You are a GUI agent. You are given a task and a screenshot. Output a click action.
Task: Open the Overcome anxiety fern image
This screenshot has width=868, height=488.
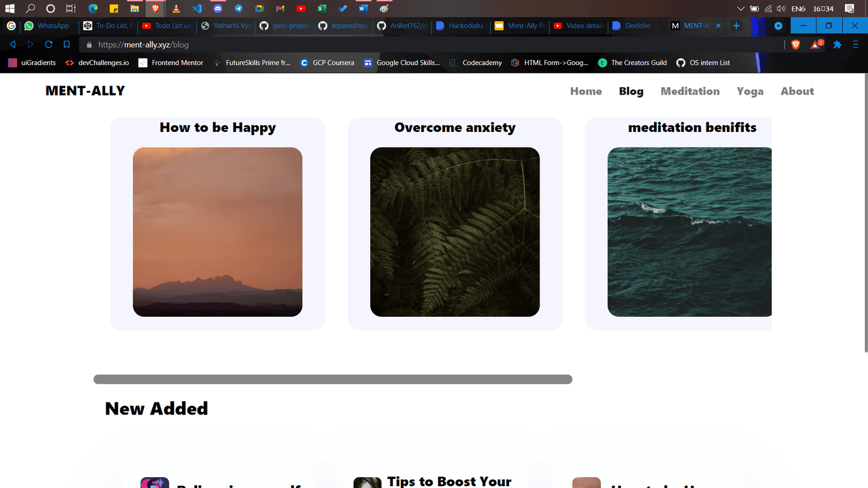pos(455,232)
